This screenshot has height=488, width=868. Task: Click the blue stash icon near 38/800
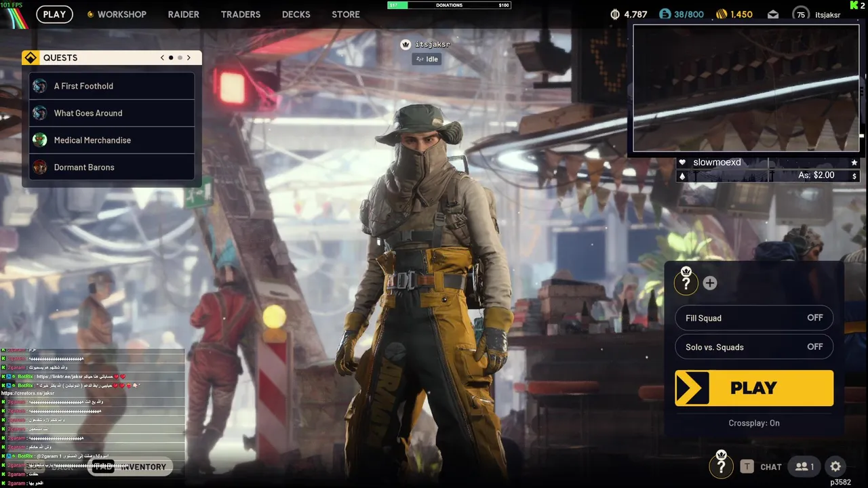click(x=665, y=14)
